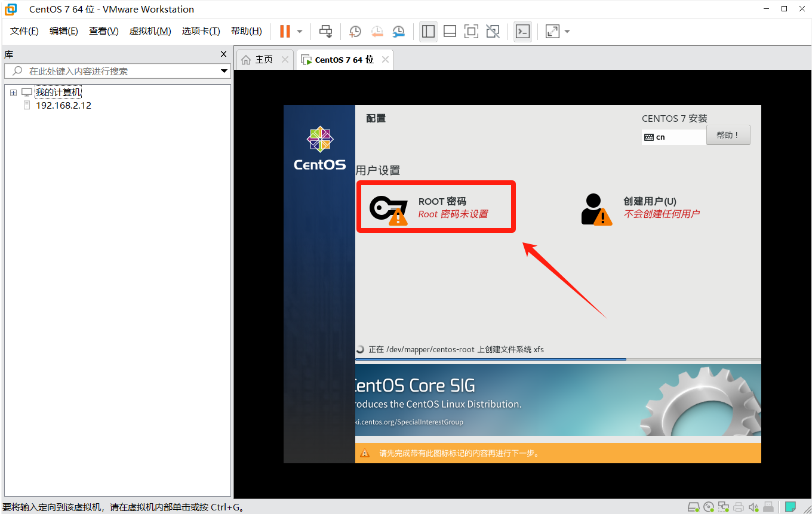The image size is (812, 514).
Task: Toggle the thumbnail bar view
Action: pos(450,31)
